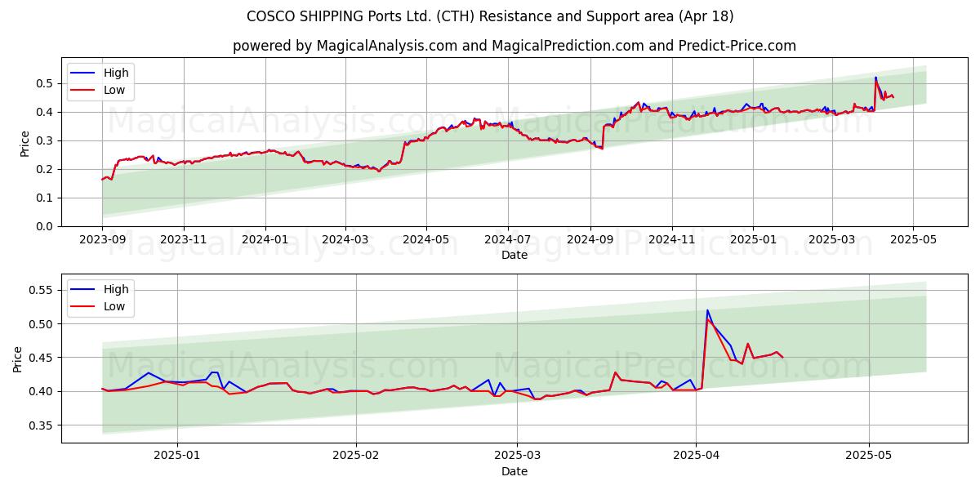Click the price spike peak near 0.5 in the top chart
The width and height of the screenshot is (980, 490).
(875, 78)
